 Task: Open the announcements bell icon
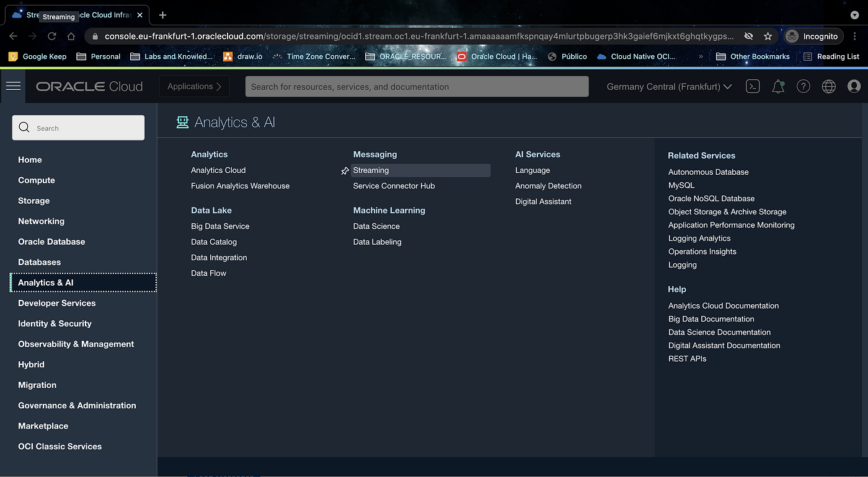click(778, 87)
